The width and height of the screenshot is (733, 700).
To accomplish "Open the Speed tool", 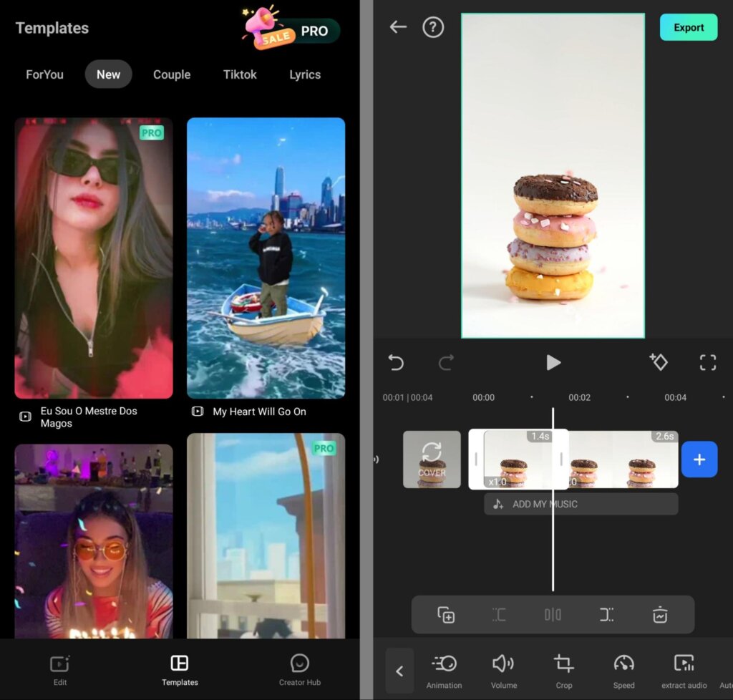I will point(623,671).
